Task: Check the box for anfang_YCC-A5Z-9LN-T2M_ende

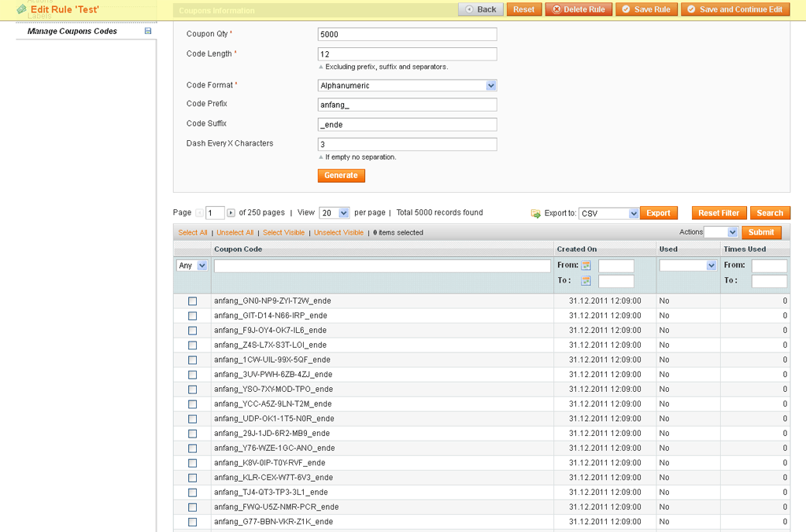Action: click(x=192, y=404)
